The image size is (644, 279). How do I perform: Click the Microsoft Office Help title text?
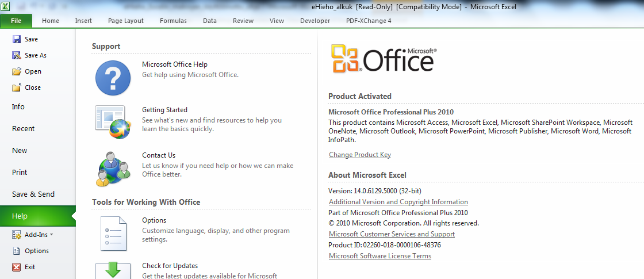point(175,64)
